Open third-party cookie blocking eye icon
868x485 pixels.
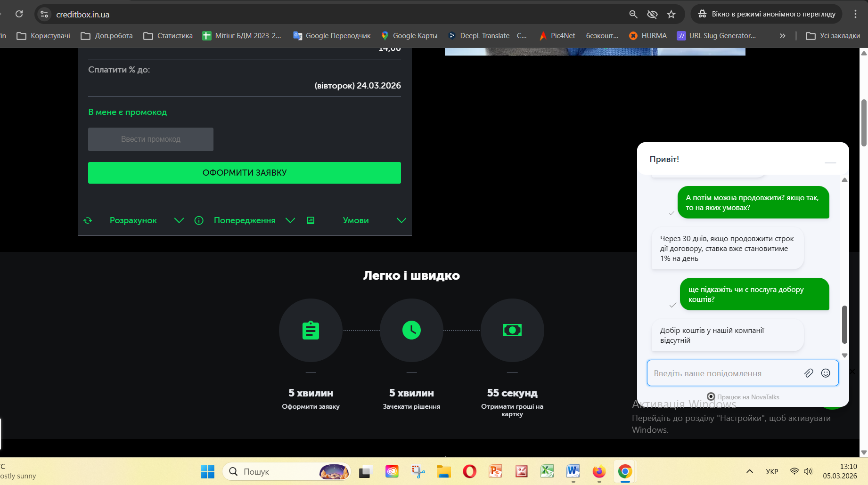click(x=652, y=14)
